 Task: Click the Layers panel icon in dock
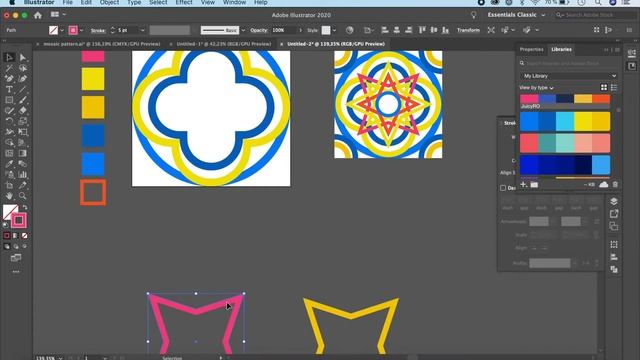point(613,201)
